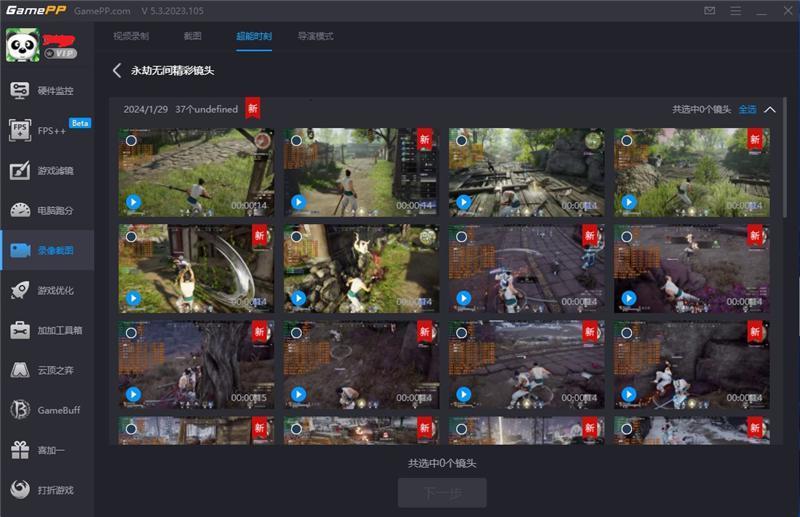The width and height of the screenshot is (800, 517).
Task: Open the 加加工具箱 toolbox
Action: [47, 330]
